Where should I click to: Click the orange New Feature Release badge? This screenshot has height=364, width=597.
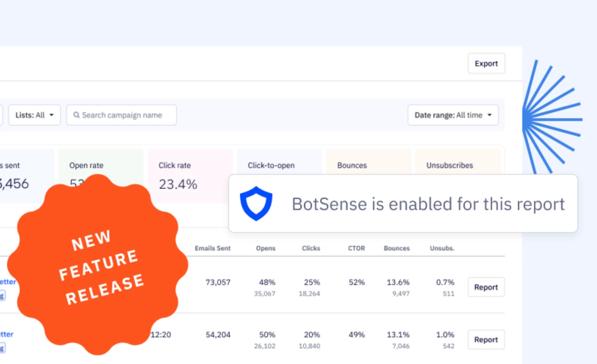[x=100, y=263]
